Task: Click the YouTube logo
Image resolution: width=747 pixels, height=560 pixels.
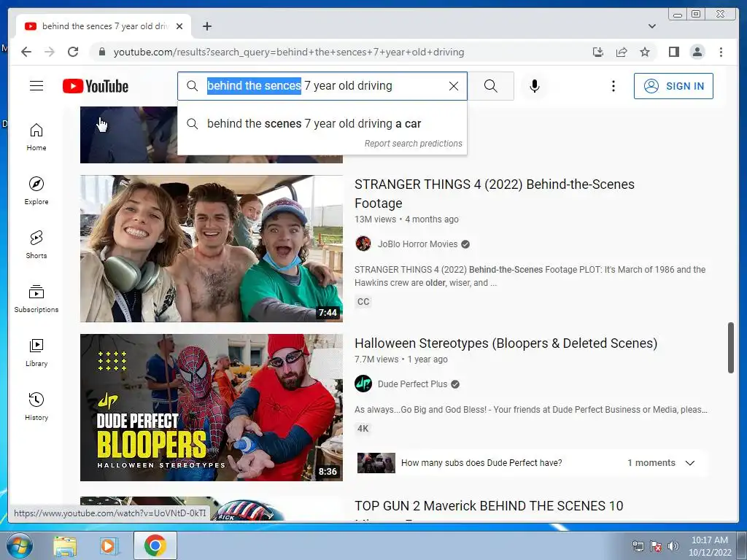Action: pyautogui.click(x=96, y=86)
